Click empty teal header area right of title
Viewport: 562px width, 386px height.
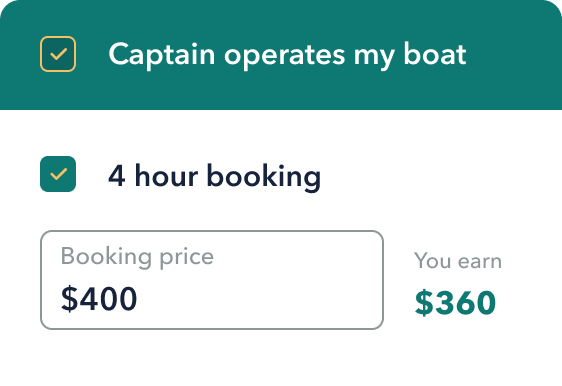point(513,54)
